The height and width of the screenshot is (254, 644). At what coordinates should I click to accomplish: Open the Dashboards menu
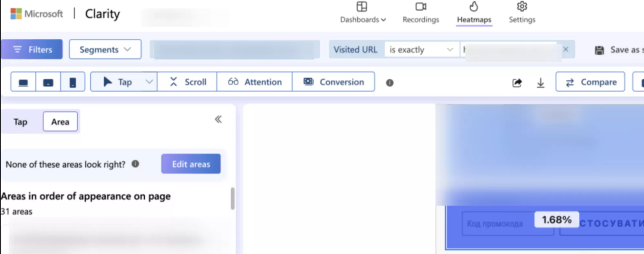(x=363, y=13)
